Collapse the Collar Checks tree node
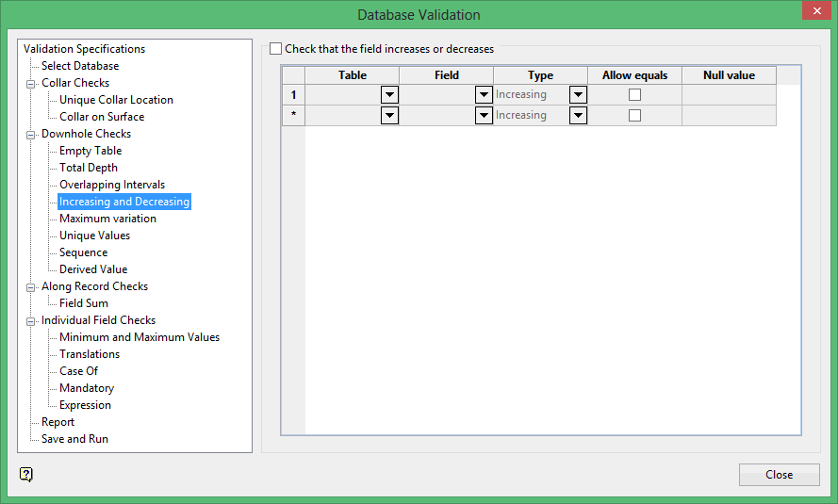Viewport: 838px width, 504px height. point(30,84)
